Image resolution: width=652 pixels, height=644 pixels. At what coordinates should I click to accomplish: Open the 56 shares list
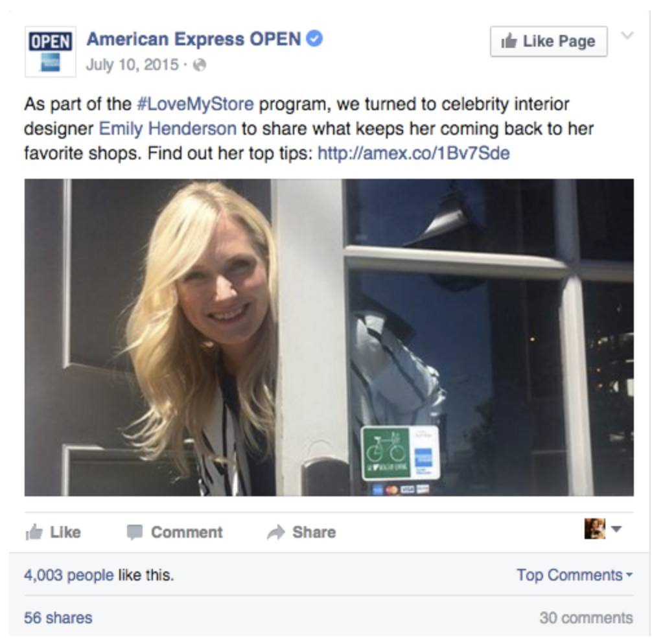pos(58,618)
